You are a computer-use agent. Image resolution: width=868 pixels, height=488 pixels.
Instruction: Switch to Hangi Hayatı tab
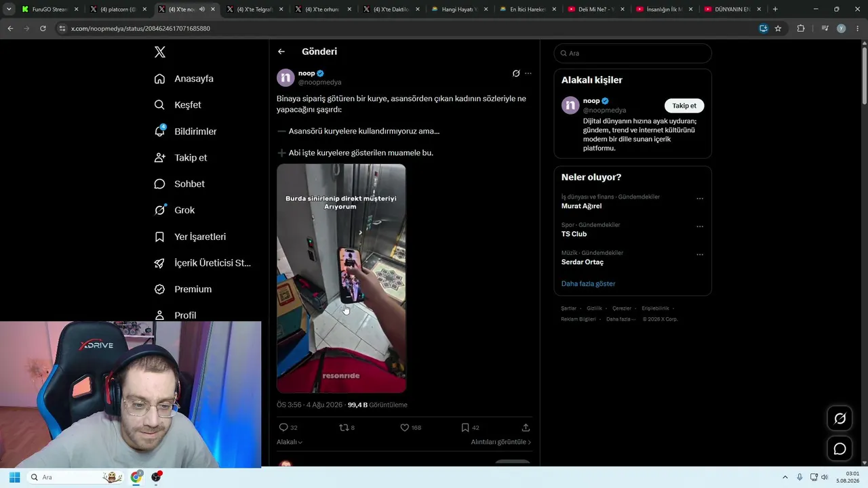click(460, 9)
